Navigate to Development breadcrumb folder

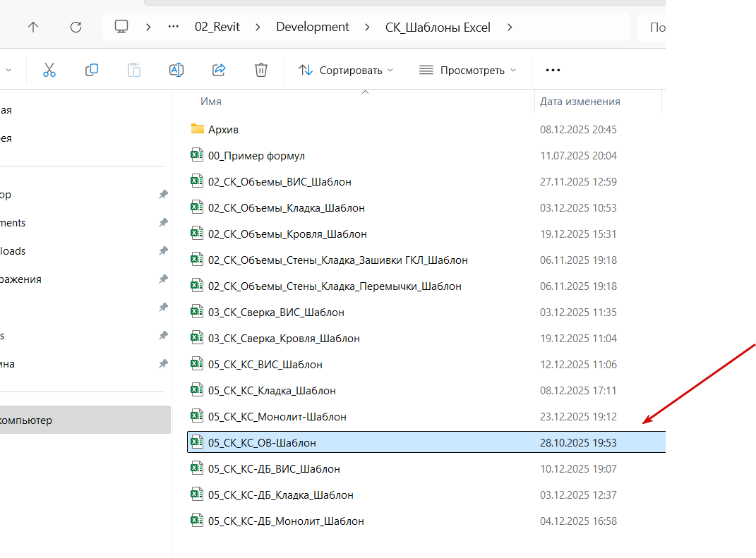[313, 27]
